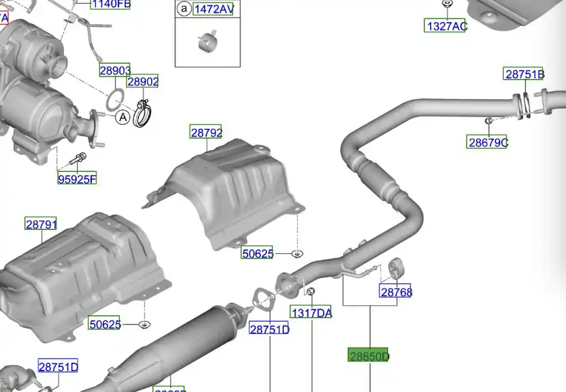This screenshot has width=566, height=392.
Task: Open part number 28791 label
Action: (x=42, y=225)
